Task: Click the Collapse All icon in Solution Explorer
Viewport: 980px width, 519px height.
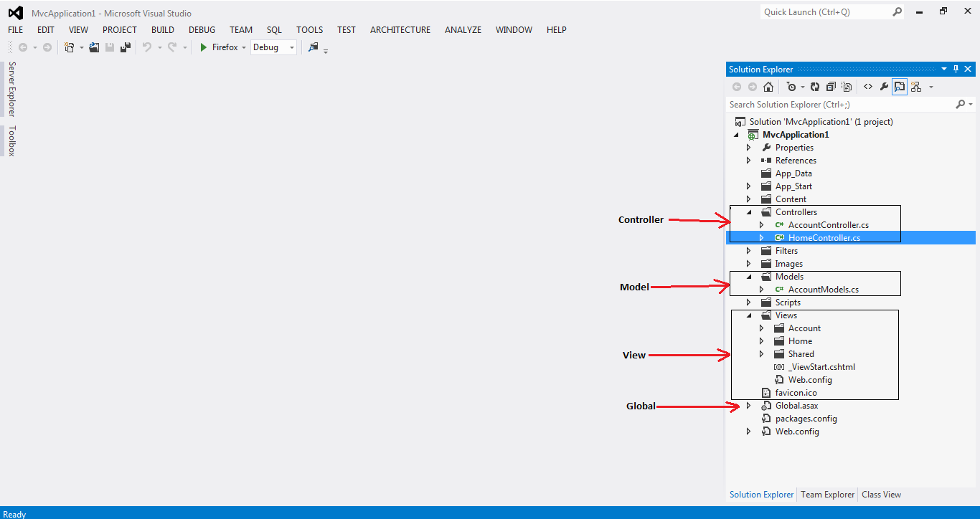Action: click(831, 86)
